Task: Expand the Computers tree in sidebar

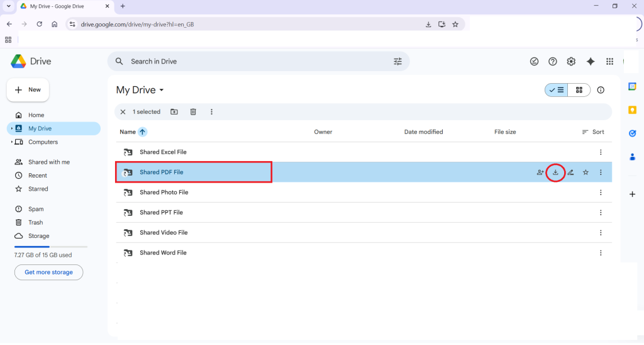Action: click(12, 142)
